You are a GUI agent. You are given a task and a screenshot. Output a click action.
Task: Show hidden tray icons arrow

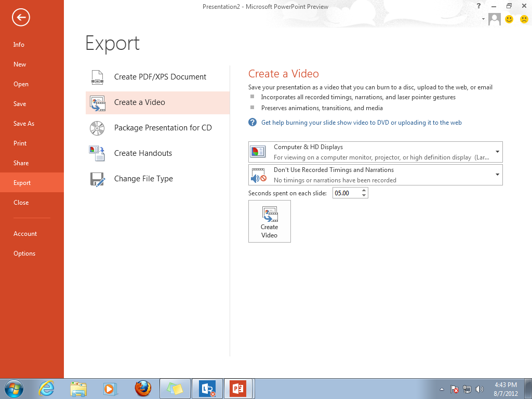pyautogui.click(x=442, y=389)
